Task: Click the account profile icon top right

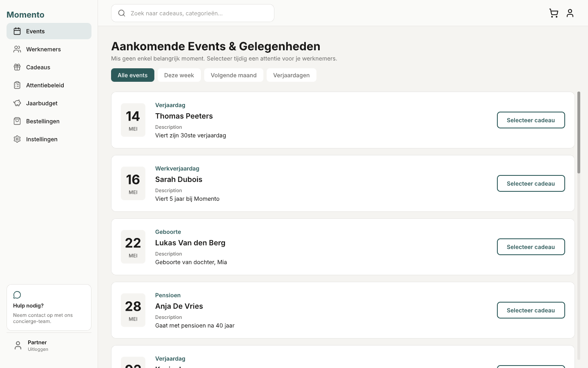Action: tap(570, 13)
